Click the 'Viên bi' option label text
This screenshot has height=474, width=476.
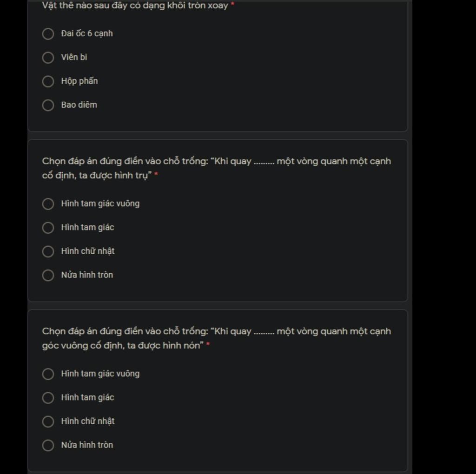(x=74, y=57)
